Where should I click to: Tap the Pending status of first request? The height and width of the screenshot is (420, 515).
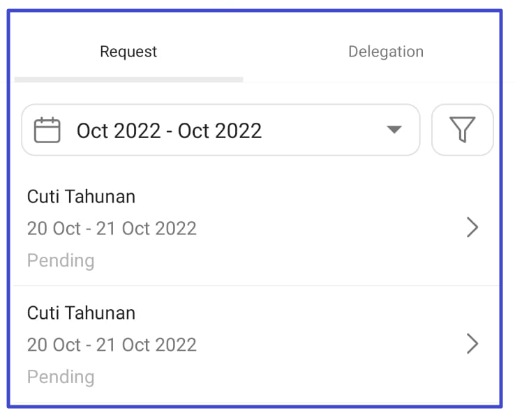61,260
